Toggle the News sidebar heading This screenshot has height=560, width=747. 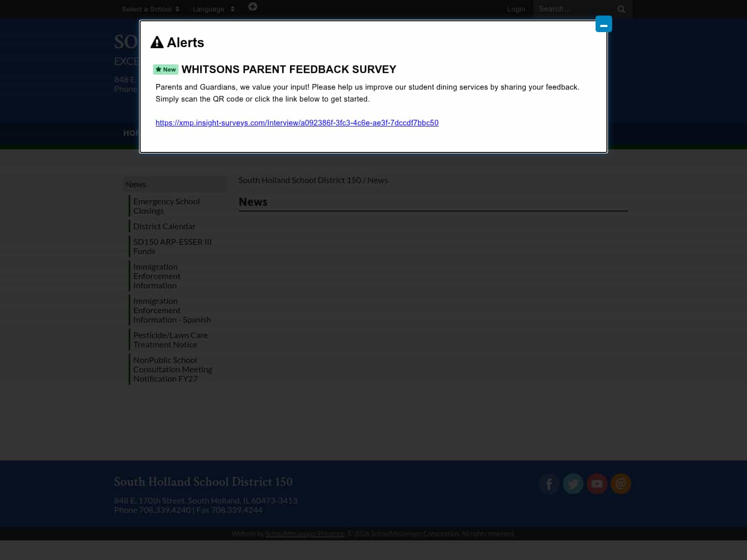click(135, 184)
